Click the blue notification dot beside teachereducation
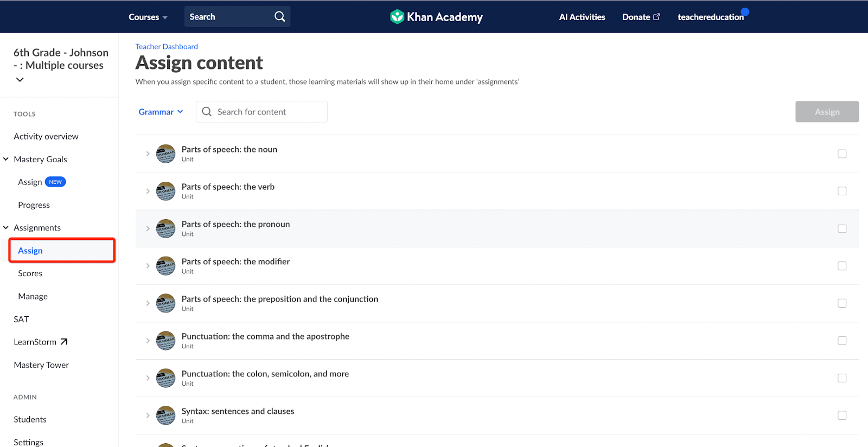 point(745,12)
